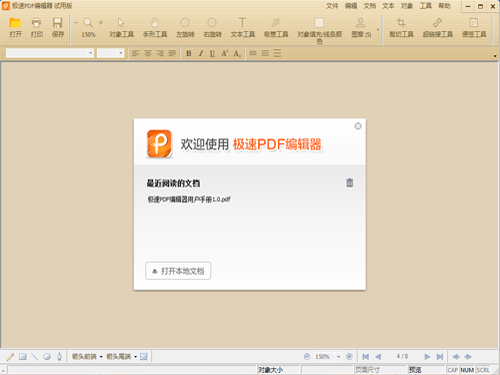This screenshot has height=375, width=500.
Task: Align text right
Action: [x=160, y=53]
